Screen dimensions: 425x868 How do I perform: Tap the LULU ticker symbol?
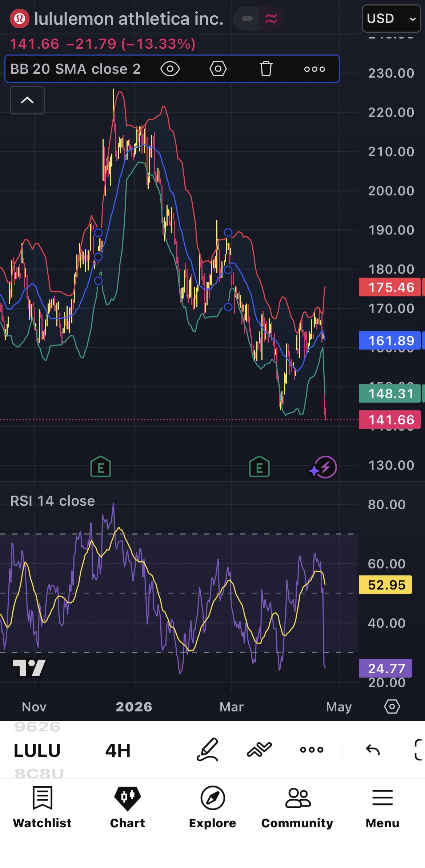tap(37, 750)
